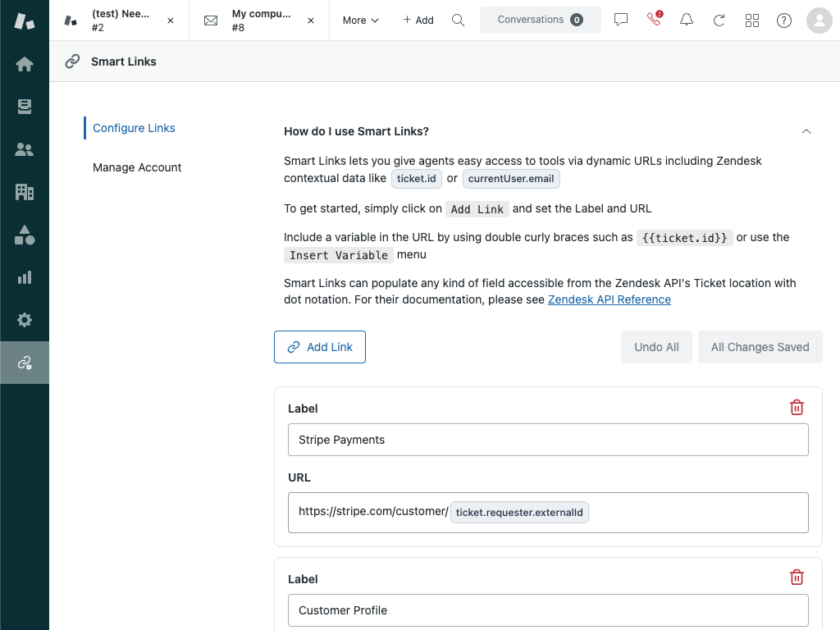The height and width of the screenshot is (630, 840).
Task: Open the Reporting bar chart icon
Action: click(x=25, y=277)
